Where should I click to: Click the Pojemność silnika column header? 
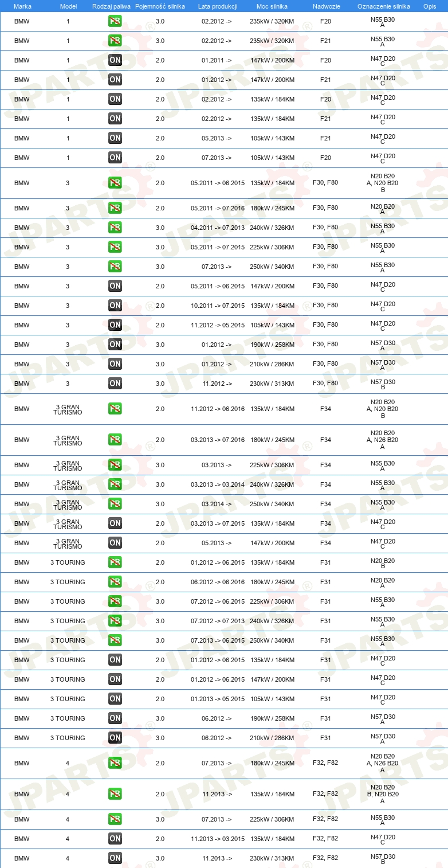160,6
